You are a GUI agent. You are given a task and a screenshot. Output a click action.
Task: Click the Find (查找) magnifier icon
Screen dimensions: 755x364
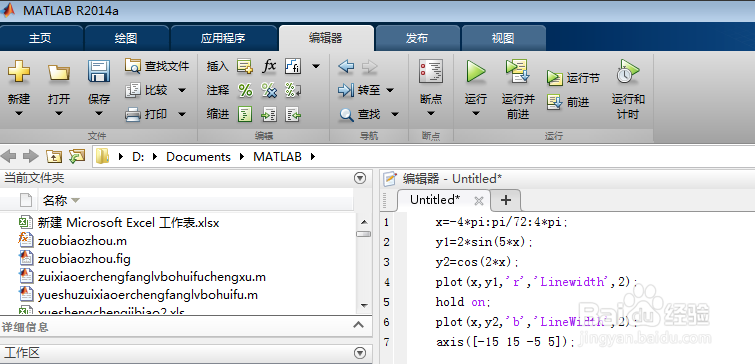click(x=346, y=115)
